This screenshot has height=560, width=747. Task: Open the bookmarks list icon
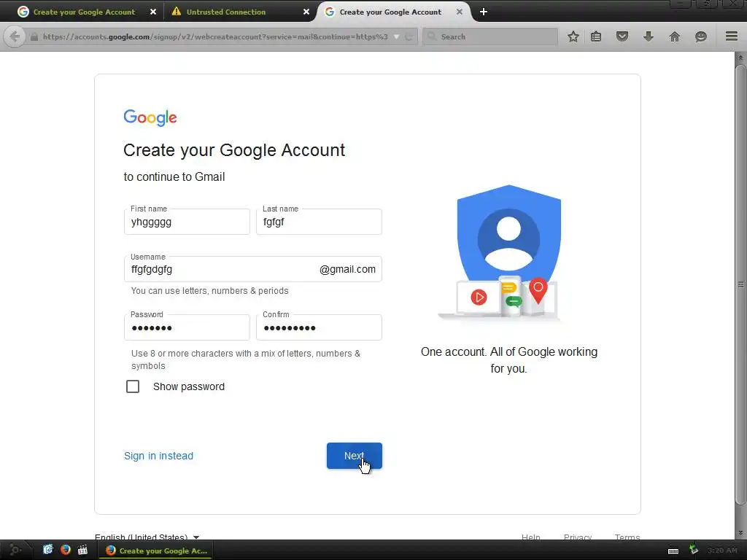(596, 36)
